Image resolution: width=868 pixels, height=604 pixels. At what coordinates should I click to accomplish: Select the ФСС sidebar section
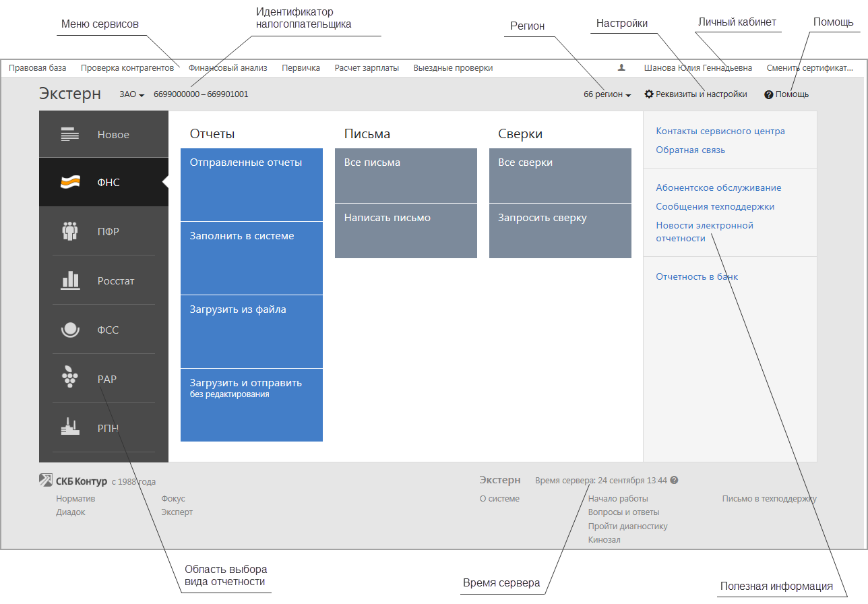104,330
